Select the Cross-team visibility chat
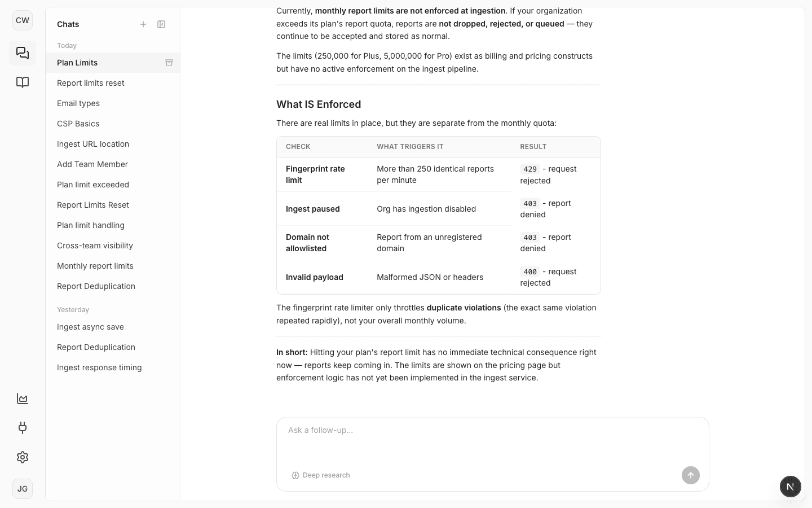The image size is (812, 508). click(95, 246)
